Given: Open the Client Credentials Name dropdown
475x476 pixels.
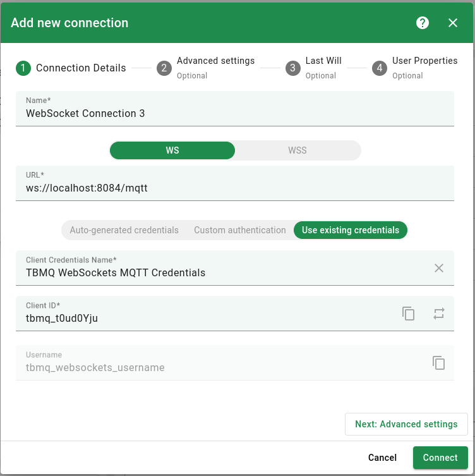Looking at the screenshot, I should [221, 273].
